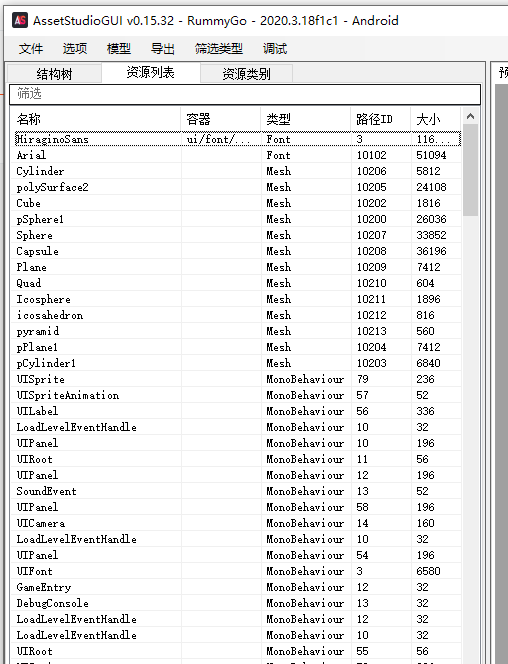Select the UIPanel row with path ID 54
The height and width of the screenshot is (664, 508).
(237, 555)
